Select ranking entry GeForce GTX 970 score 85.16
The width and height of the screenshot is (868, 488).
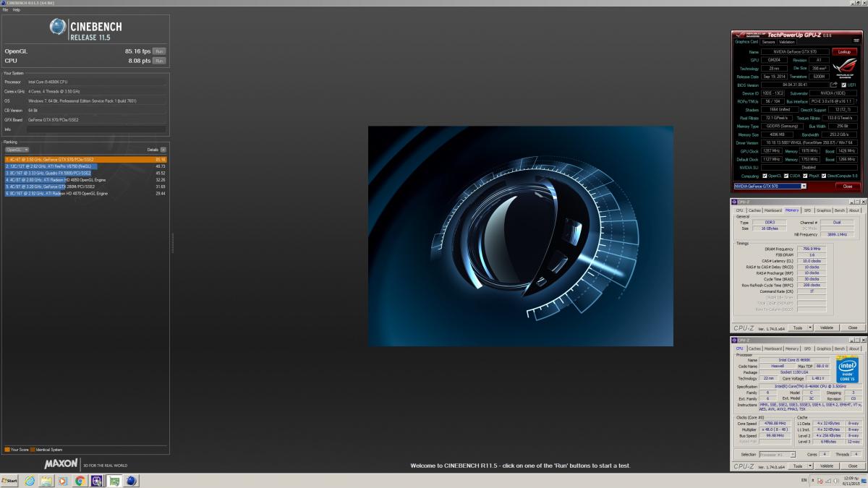click(85, 159)
